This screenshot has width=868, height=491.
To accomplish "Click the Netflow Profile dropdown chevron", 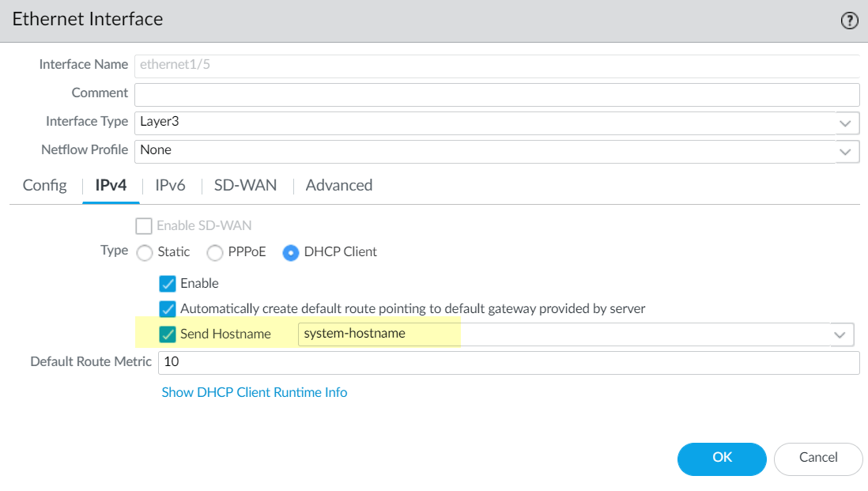I will 845,151.
